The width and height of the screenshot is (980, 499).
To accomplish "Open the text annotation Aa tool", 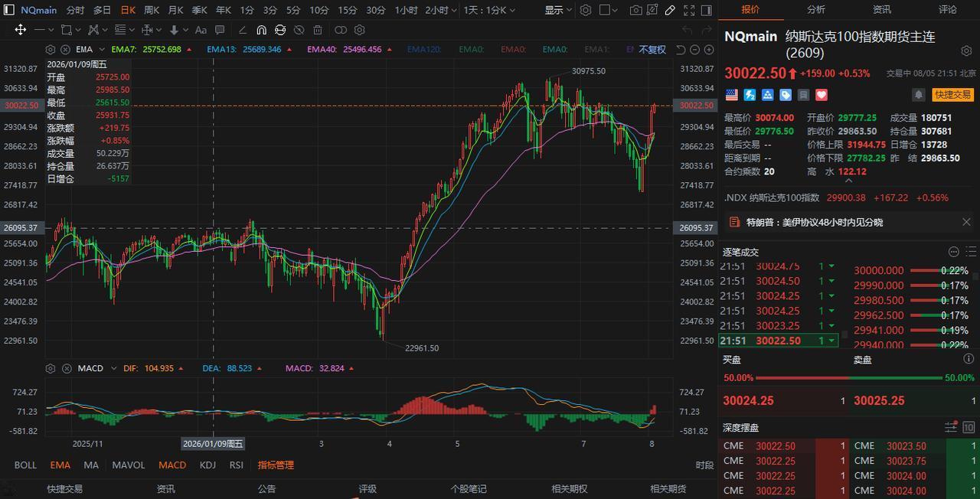I will [x=201, y=30].
